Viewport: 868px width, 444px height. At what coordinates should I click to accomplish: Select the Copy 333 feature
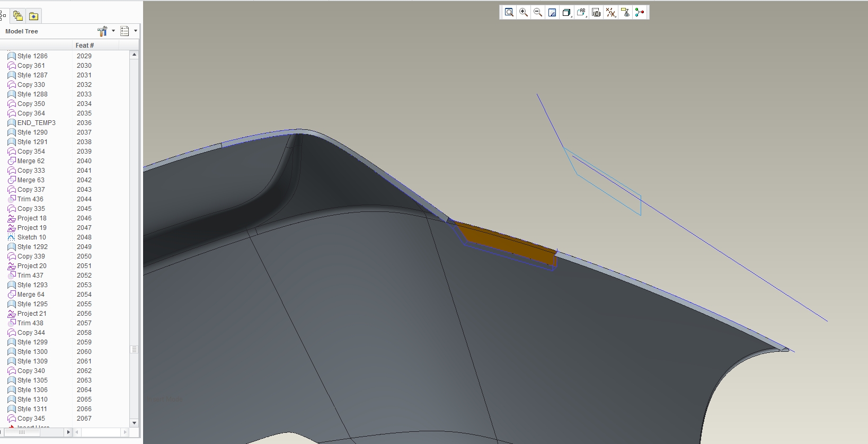[x=31, y=171]
